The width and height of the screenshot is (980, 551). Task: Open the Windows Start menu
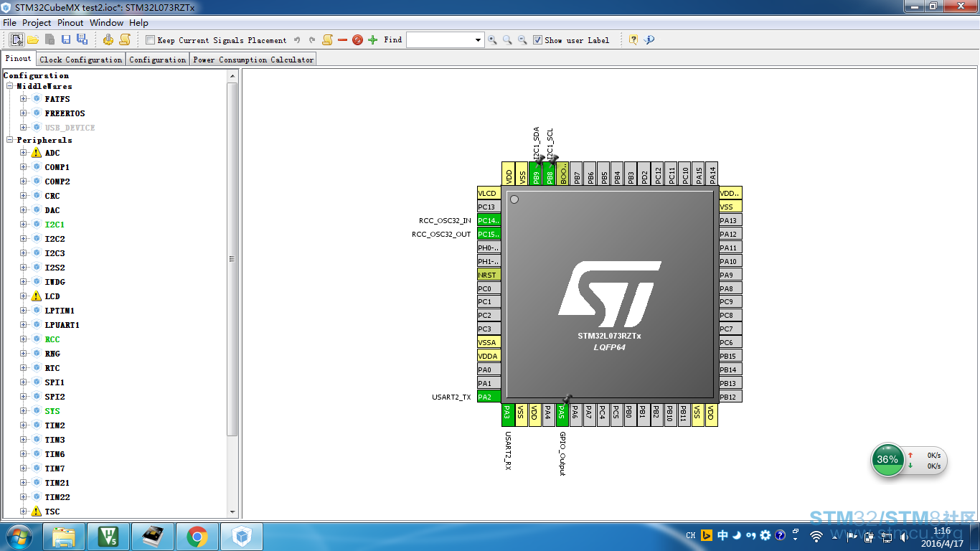(x=19, y=536)
